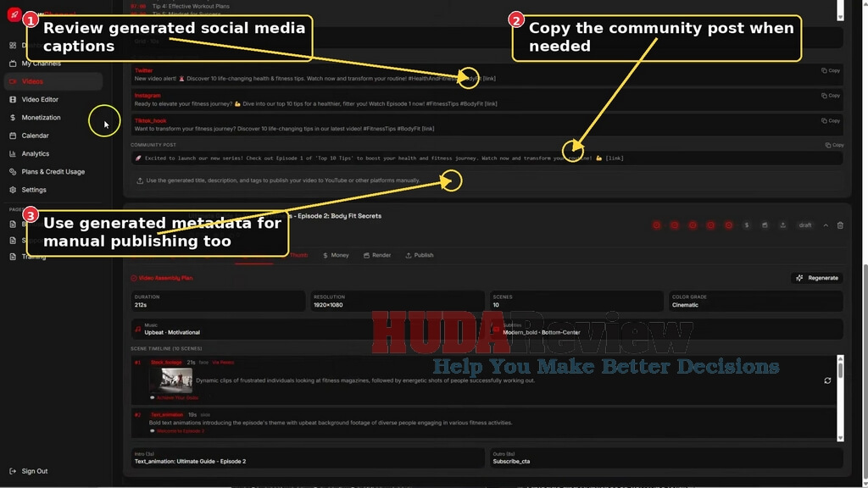
Task: Click the Duration 212s field
Action: (x=218, y=301)
